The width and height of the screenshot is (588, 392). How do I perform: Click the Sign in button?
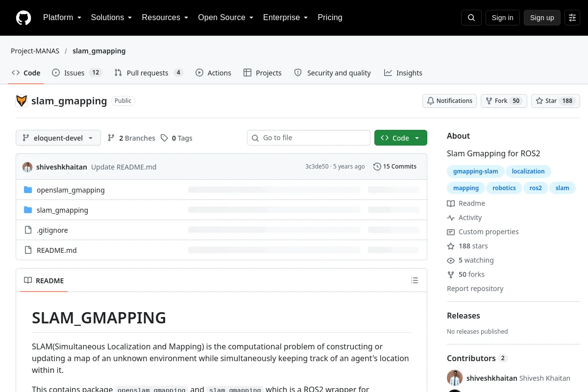[x=503, y=18]
